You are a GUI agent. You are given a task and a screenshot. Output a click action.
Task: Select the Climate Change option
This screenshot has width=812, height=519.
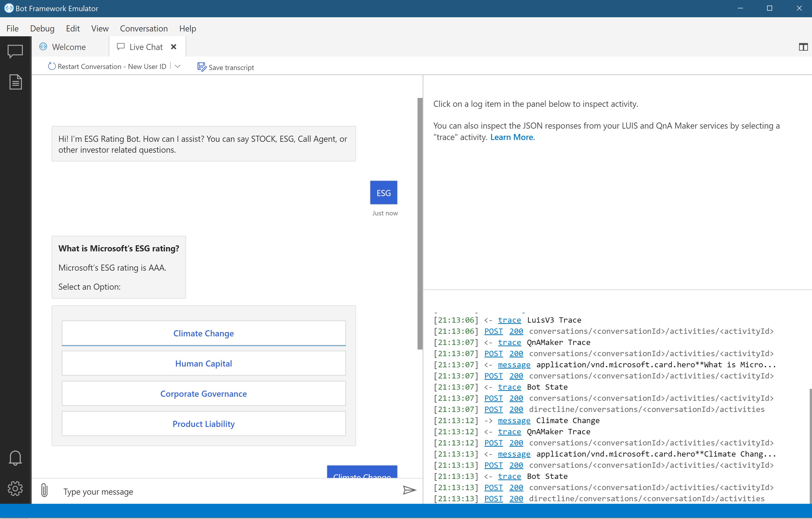[x=204, y=333]
